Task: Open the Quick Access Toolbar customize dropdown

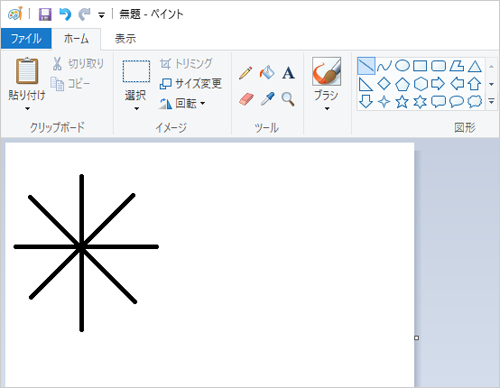Action: pyautogui.click(x=101, y=15)
